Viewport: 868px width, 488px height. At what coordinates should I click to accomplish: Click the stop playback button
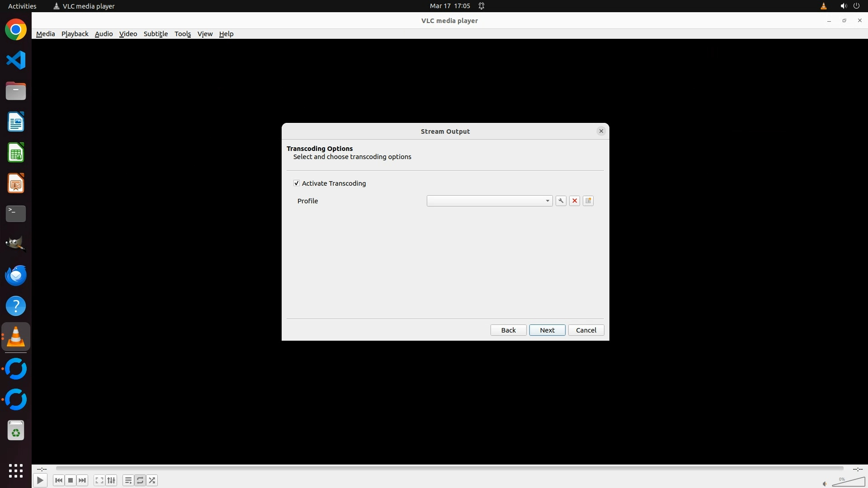[71, 480]
